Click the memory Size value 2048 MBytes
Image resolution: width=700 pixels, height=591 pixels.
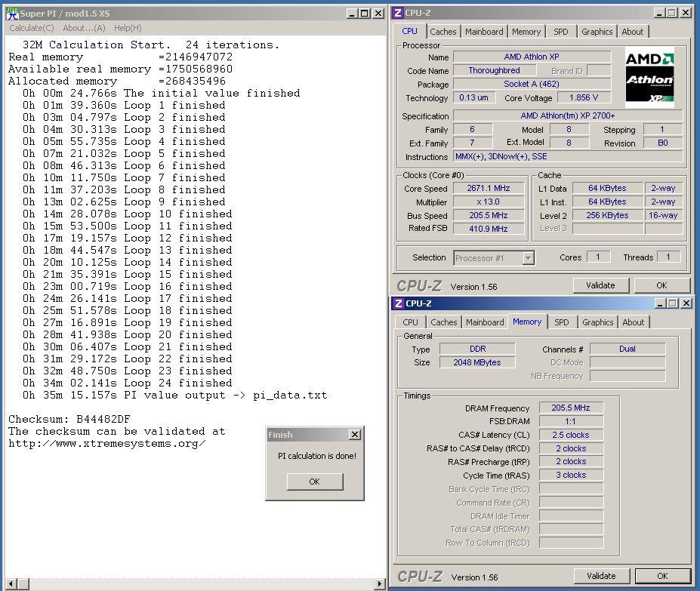click(477, 362)
